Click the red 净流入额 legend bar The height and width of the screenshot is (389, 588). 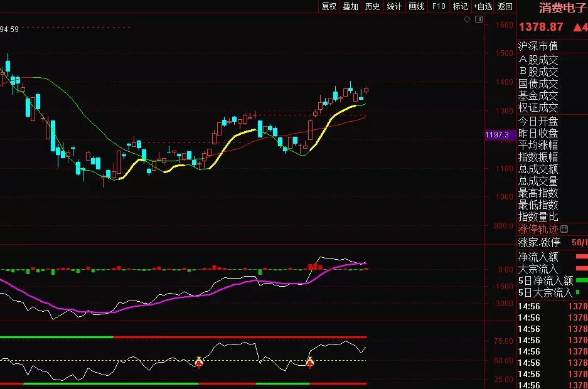(x=581, y=257)
